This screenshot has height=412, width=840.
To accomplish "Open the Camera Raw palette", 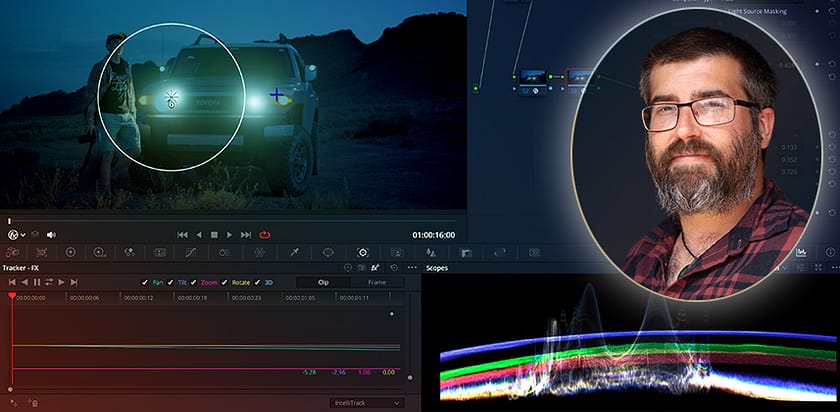I will (x=12, y=252).
